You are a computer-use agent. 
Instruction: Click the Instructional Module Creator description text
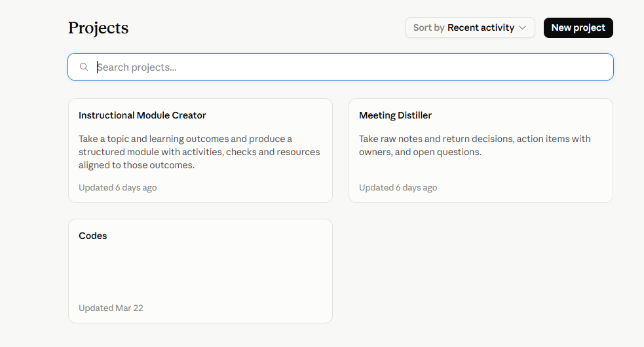point(199,152)
